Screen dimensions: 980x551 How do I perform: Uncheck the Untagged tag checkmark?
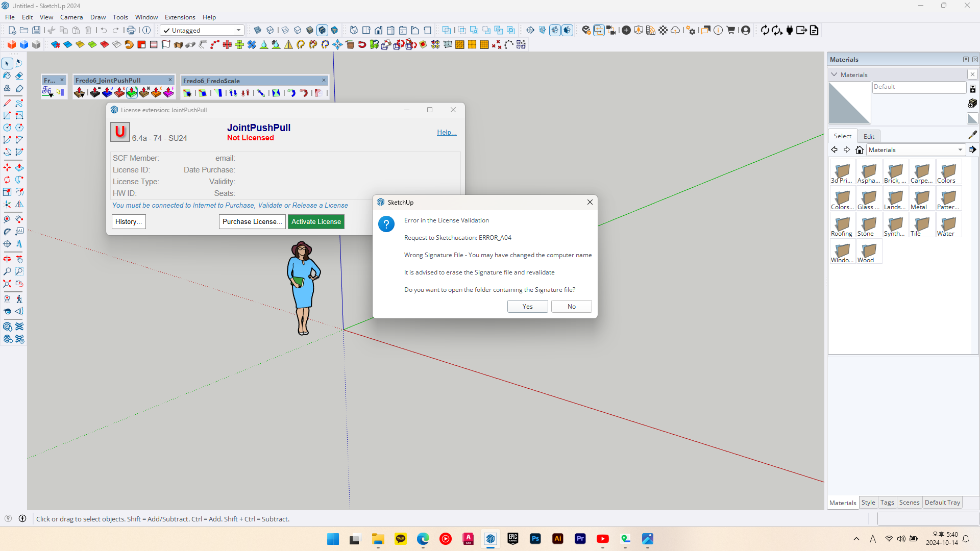click(x=166, y=30)
